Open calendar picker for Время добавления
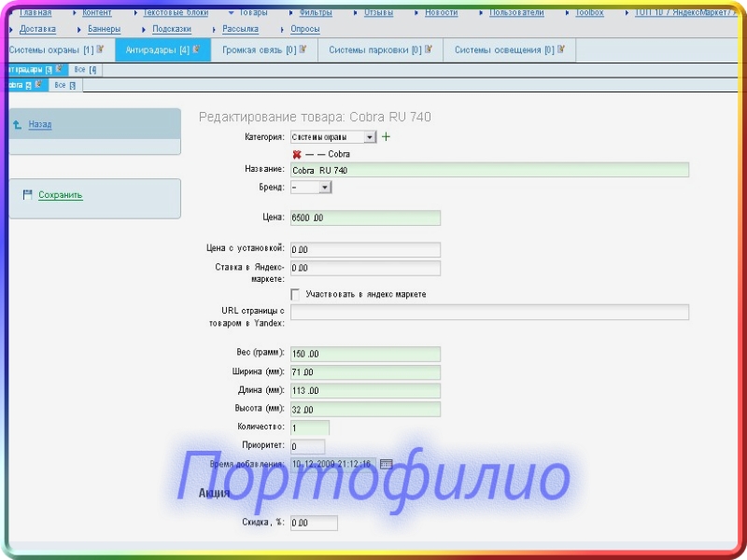The height and width of the screenshot is (560, 747). 387,464
